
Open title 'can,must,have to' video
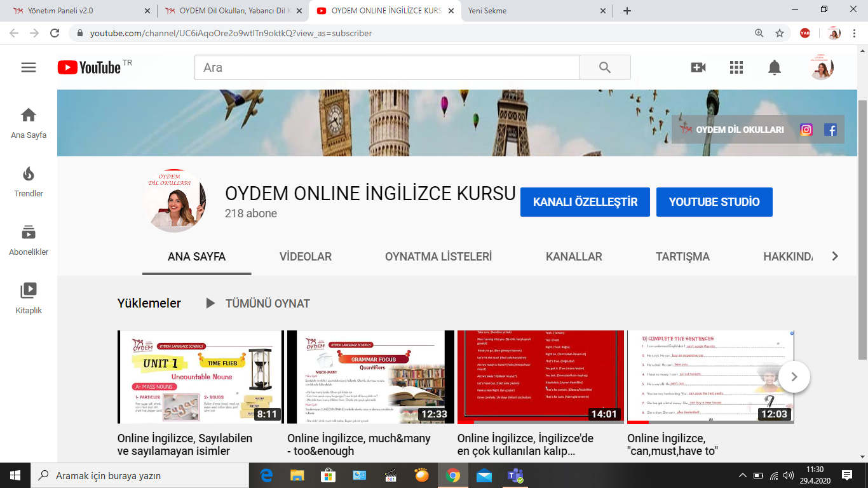click(x=672, y=445)
